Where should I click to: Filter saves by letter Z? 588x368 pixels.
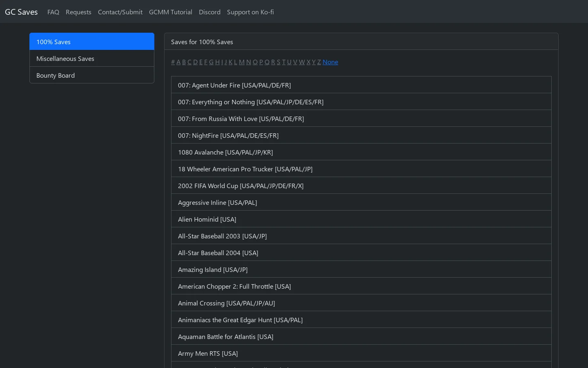click(x=319, y=62)
